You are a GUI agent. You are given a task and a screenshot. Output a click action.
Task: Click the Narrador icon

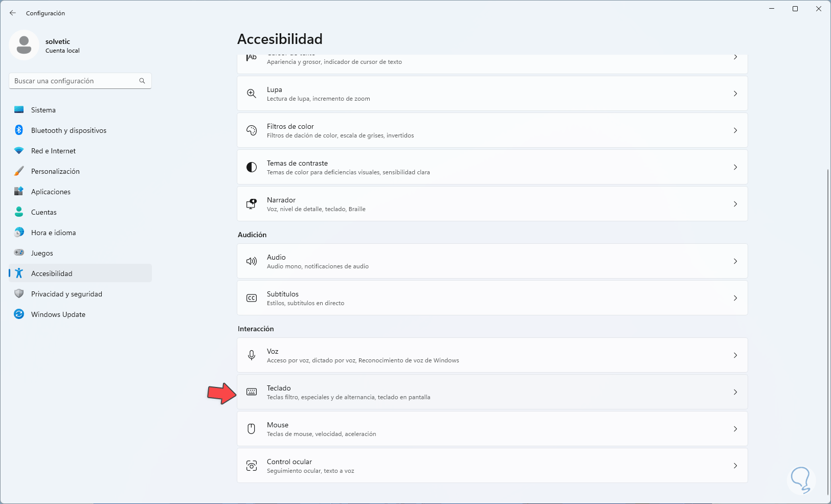[x=252, y=204]
